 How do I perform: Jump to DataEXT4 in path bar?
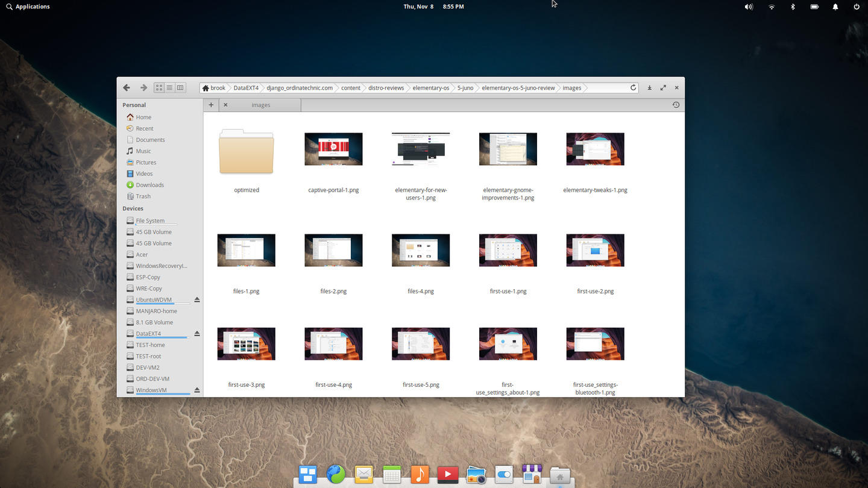(x=246, y=88)
